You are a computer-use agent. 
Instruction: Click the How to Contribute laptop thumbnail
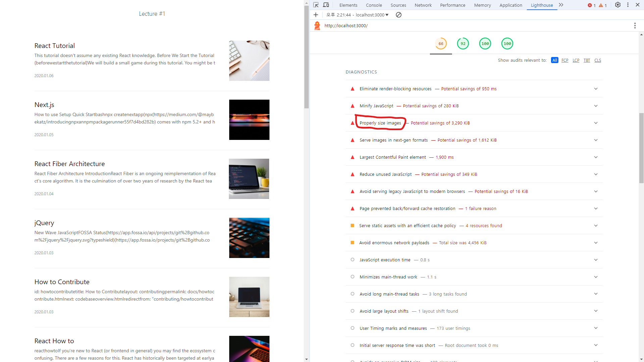pyautogui.click(x=249, y=297)
